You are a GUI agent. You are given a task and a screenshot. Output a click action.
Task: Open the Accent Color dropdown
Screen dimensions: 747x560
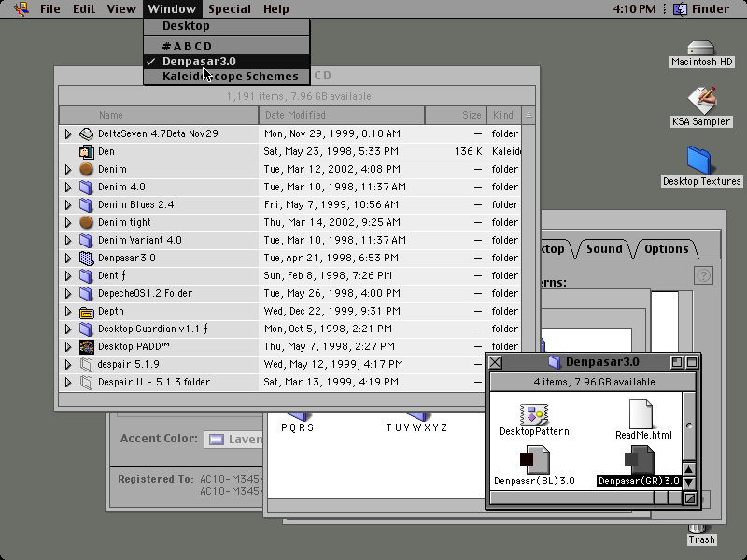[x=233, y=439]
